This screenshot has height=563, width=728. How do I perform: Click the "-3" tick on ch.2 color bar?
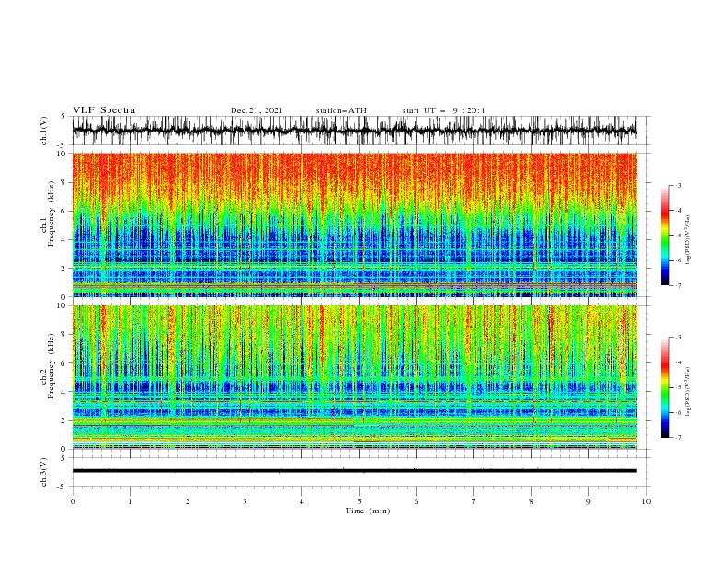tap(678, 338)
